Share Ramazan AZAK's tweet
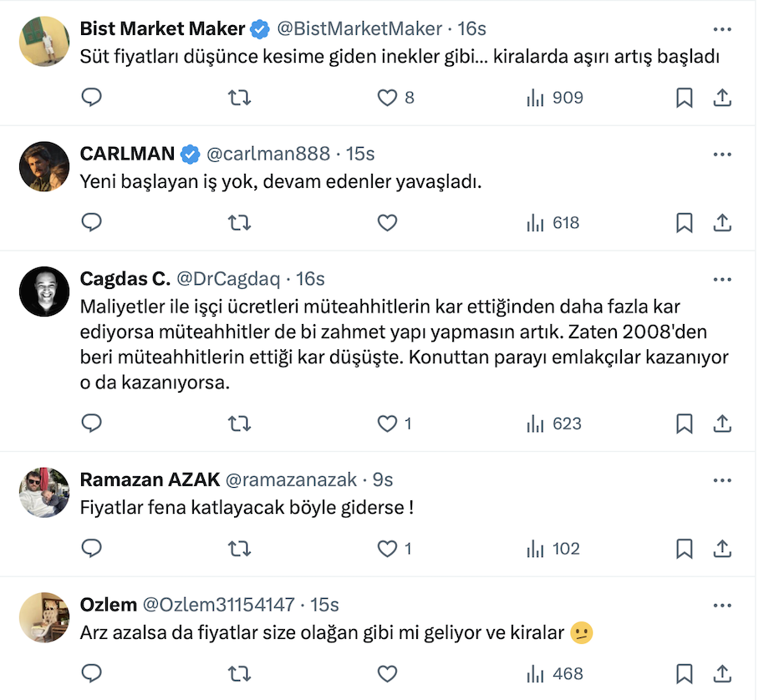769x700 pixels. pyautogui.click(x=722, y=549)
